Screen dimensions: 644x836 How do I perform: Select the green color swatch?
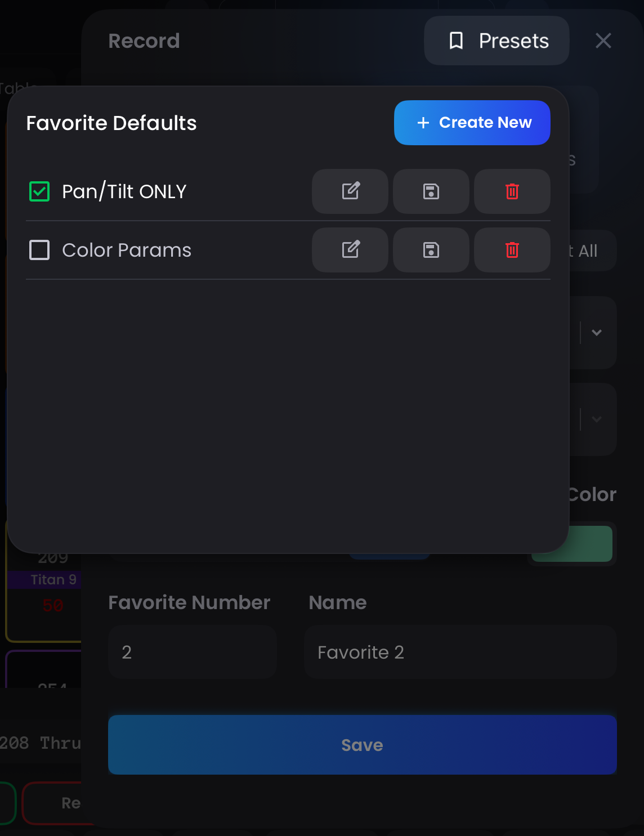coord(572,543)
